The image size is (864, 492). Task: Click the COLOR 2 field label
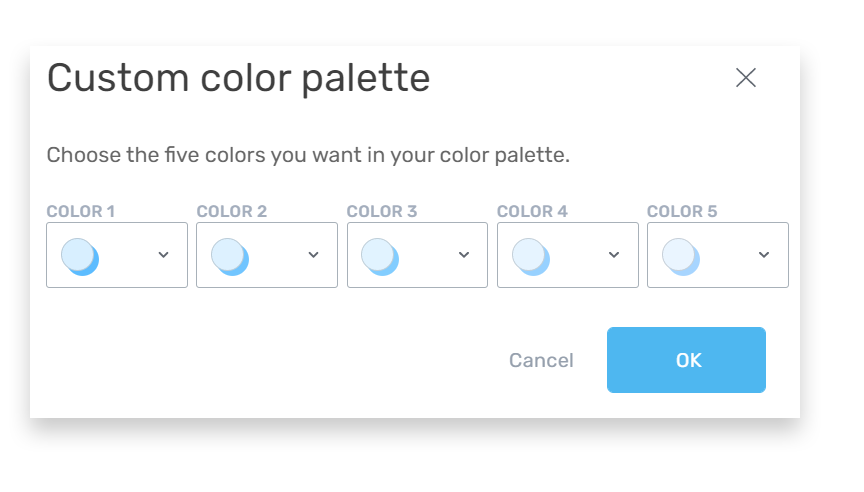point(232,212)
